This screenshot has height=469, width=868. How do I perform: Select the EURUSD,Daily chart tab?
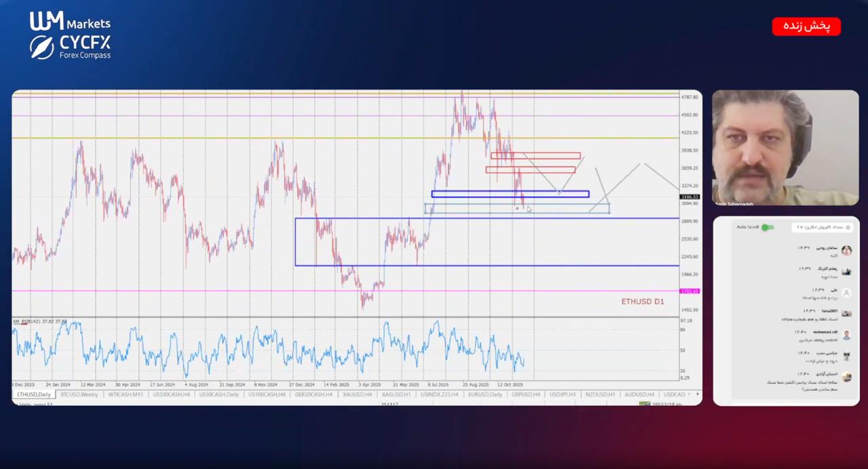(484, 394)
